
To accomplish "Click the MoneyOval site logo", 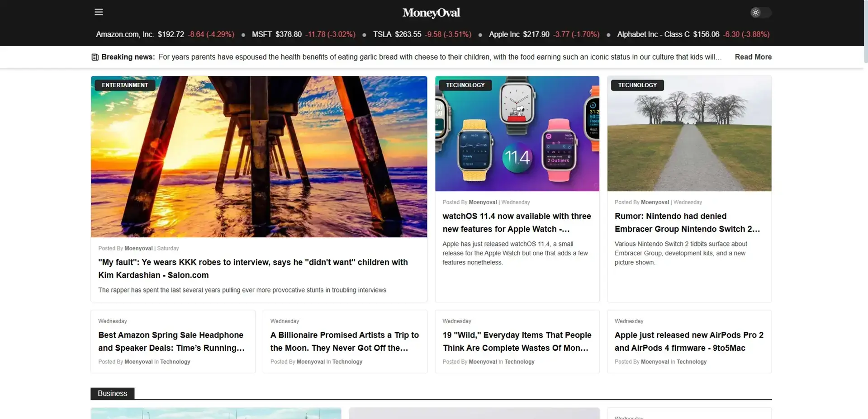I will (431, 13).
